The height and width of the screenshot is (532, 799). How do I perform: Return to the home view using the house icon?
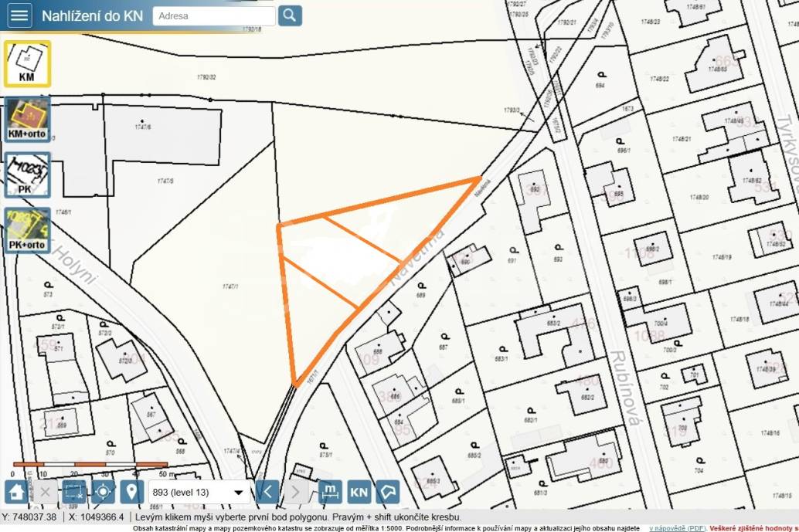click(15, 491)
